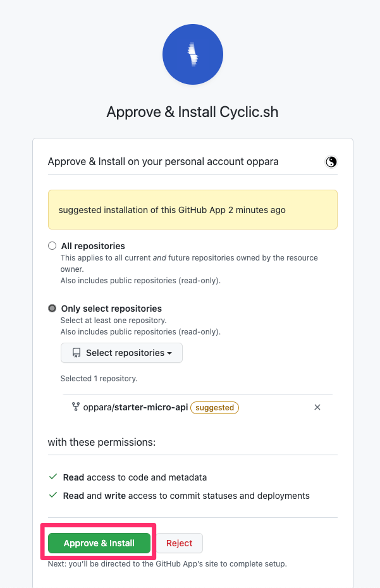Open the Select repositories dropdown caret

[169, 353]
